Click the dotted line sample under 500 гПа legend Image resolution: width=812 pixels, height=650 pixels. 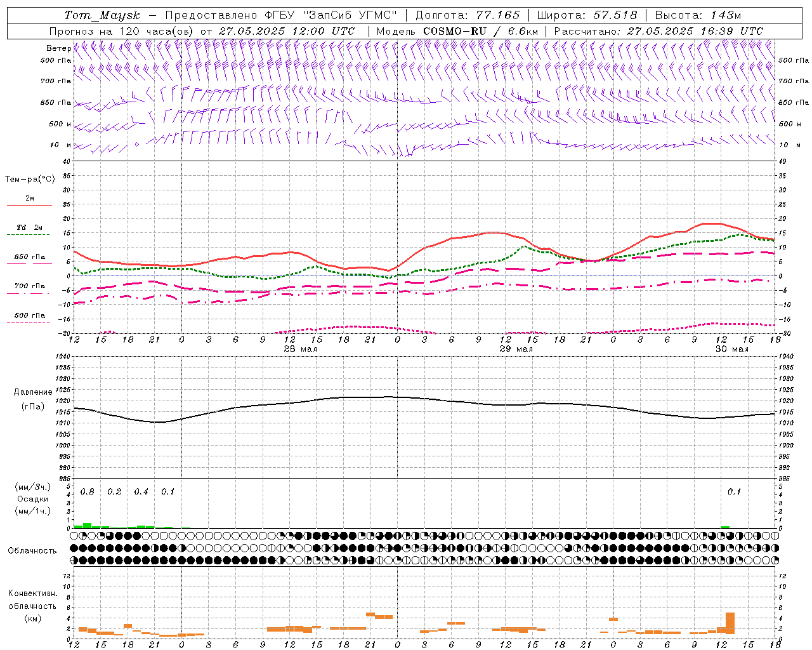(28, 322)
